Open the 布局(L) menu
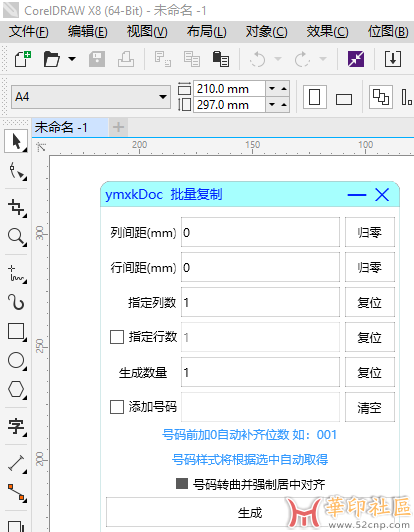 point(206,32)
